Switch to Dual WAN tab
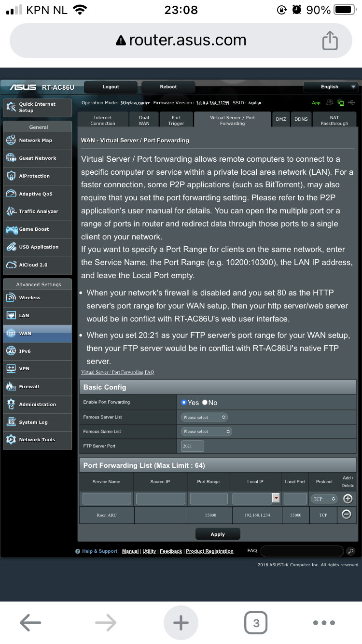362x644 pixels. (x=144, y=120)
